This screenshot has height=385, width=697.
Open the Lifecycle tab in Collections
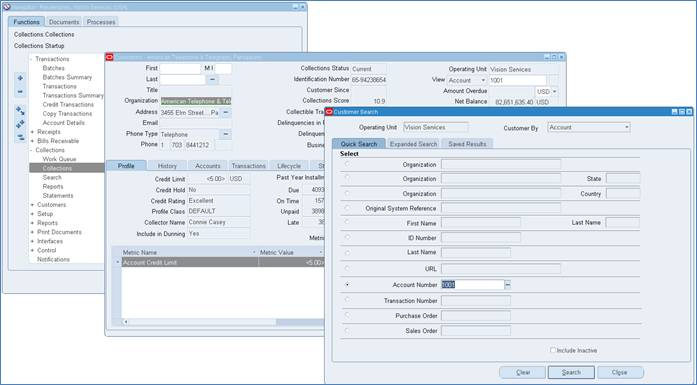[x=289, y=166]
